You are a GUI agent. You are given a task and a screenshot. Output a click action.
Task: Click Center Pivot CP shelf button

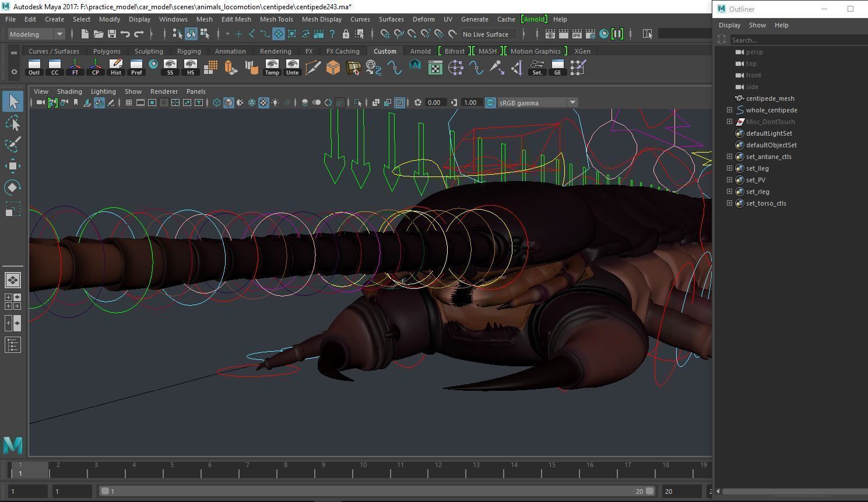click(96, 68)
